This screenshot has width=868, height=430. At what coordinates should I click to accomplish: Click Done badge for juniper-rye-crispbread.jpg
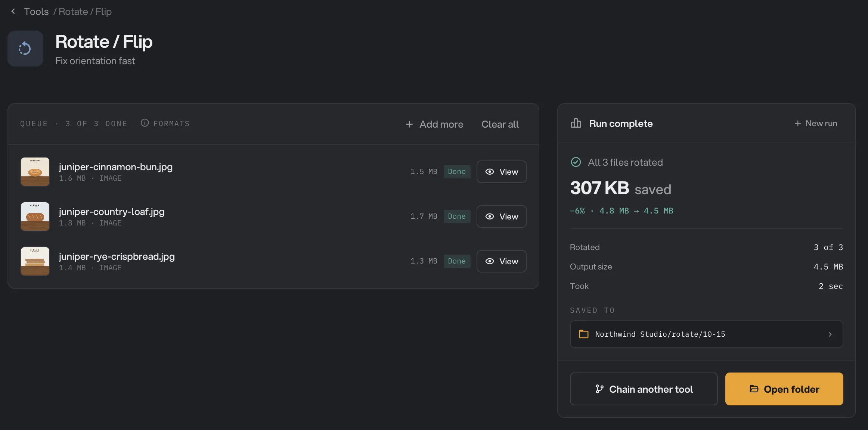(457, 261)
